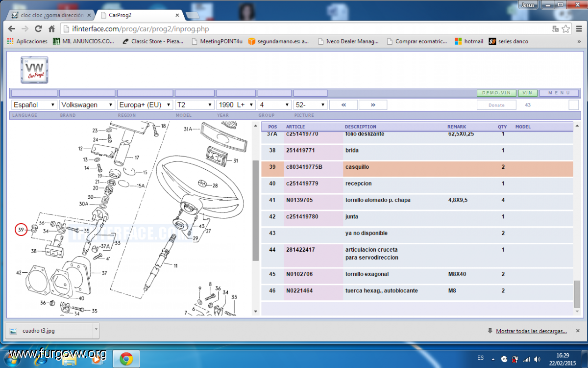Open the browser home page icon
Screen dimensions: 588x368
tap(51, 29)
